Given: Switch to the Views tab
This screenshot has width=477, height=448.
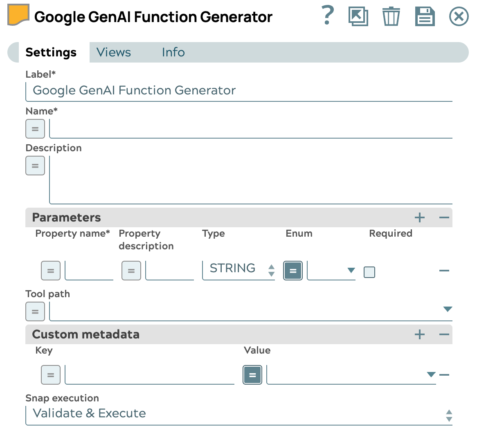Looking at the screenshot, I should (x=113, y=52).
